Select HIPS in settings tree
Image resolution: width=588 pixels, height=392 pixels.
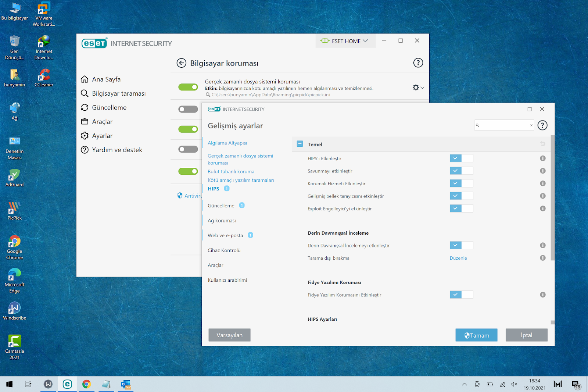click(213, 189)
